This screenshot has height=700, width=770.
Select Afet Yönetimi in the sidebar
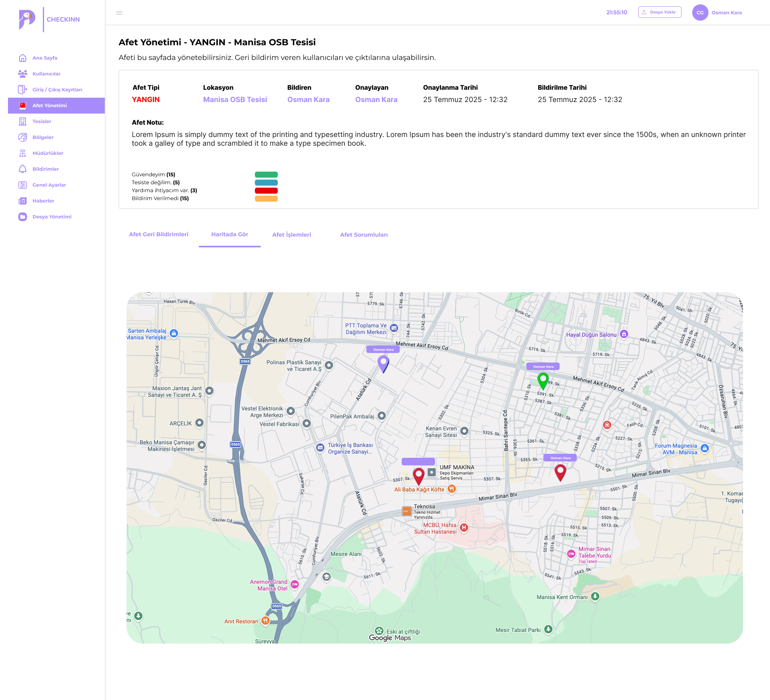coord(56,106)
